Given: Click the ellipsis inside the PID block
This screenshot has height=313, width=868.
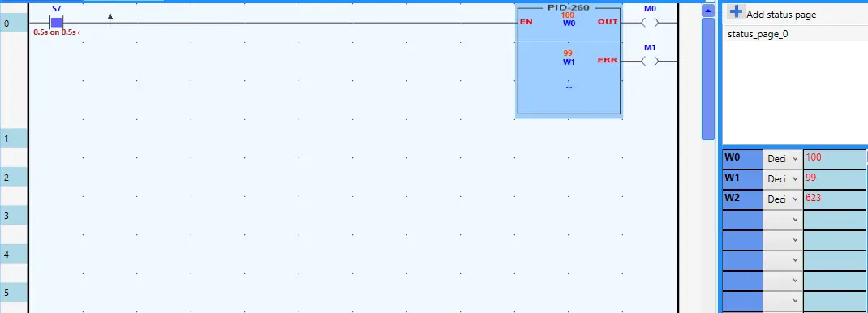Looking at the screenshot, I should (x=569, y=87).
